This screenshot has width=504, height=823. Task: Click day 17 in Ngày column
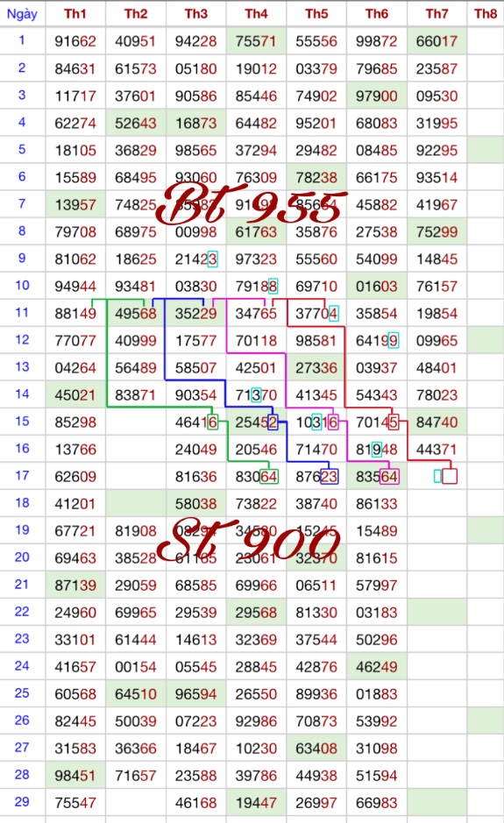pyautogui.click(x=22, y=476)
